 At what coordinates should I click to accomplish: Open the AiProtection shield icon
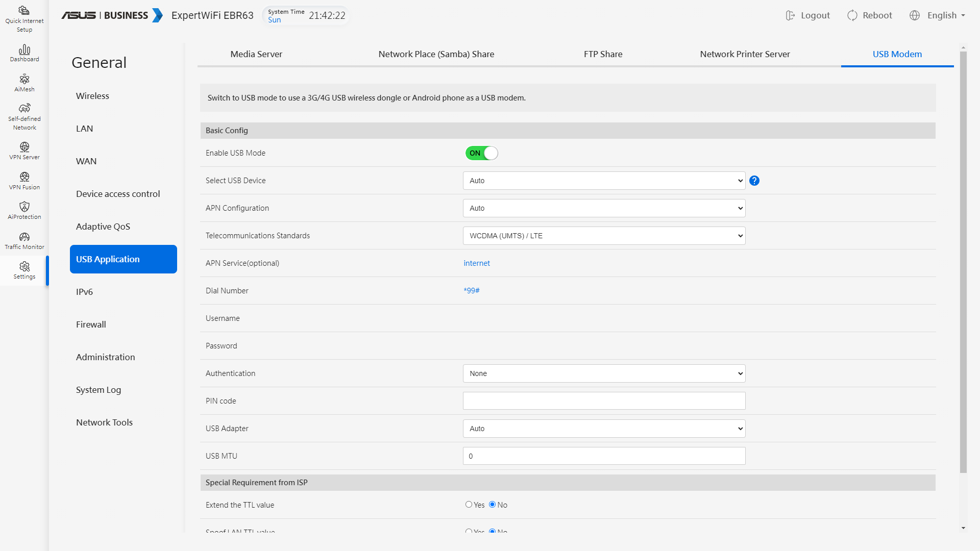click(x=24, y=210)
